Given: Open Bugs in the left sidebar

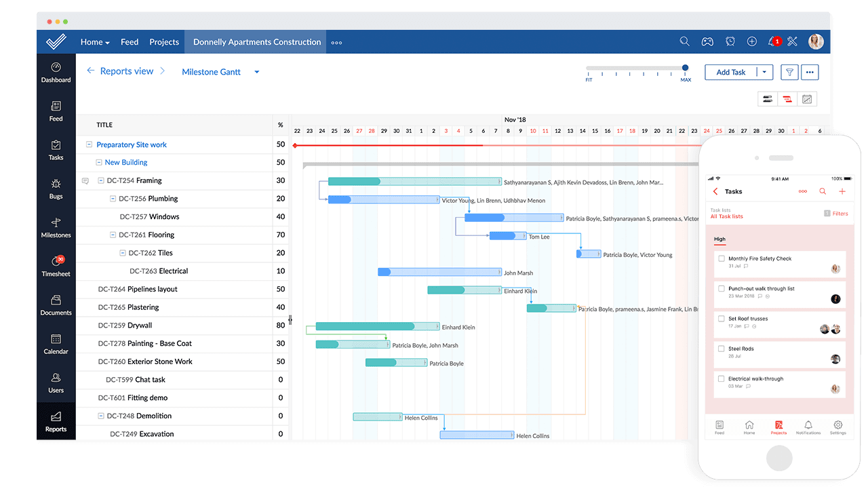Looking at the screenshot, I should coord(56,188).
